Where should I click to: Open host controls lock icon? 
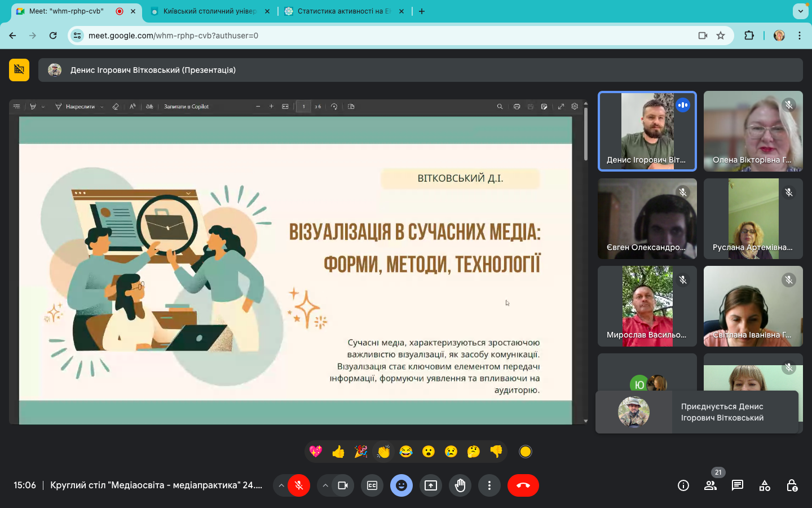tap(791, 485)
